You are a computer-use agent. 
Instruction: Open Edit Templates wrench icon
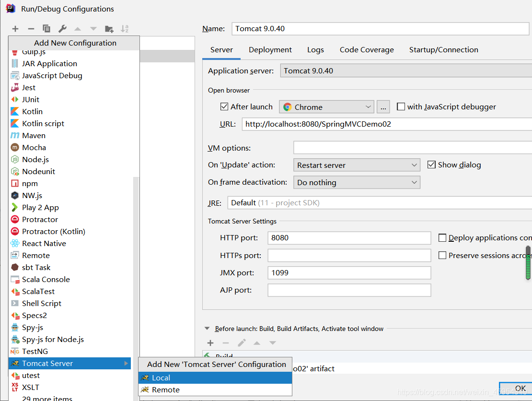(x=62, y=29)
